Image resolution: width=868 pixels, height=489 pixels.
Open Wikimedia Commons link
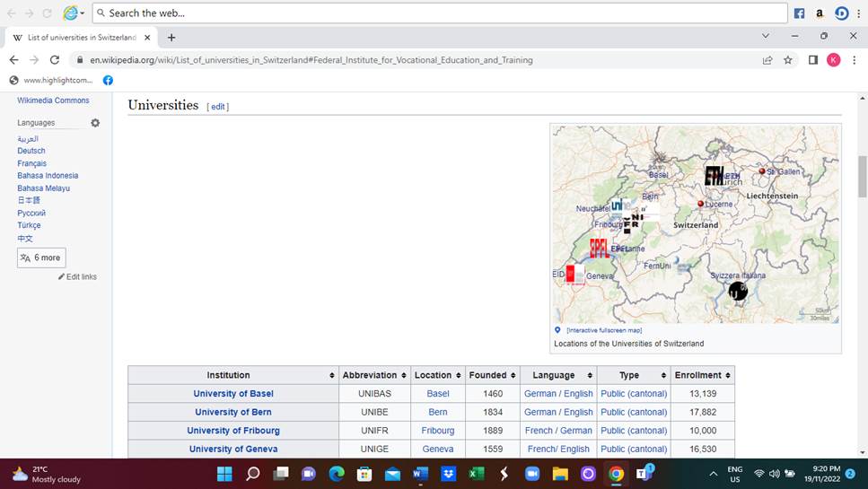click(x=53, y=100)
